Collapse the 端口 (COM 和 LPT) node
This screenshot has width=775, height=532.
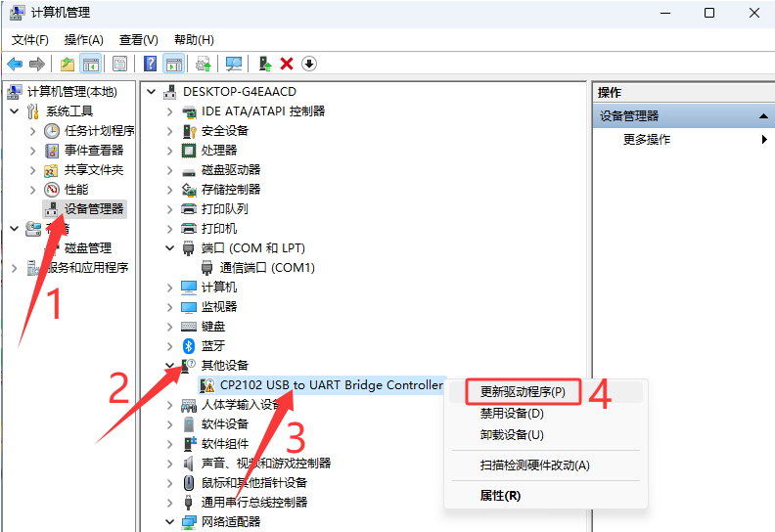[169, 248]
